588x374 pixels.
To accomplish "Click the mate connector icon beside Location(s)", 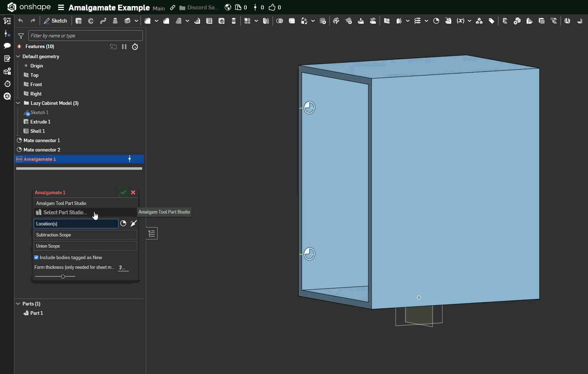I will click(123, 223).
